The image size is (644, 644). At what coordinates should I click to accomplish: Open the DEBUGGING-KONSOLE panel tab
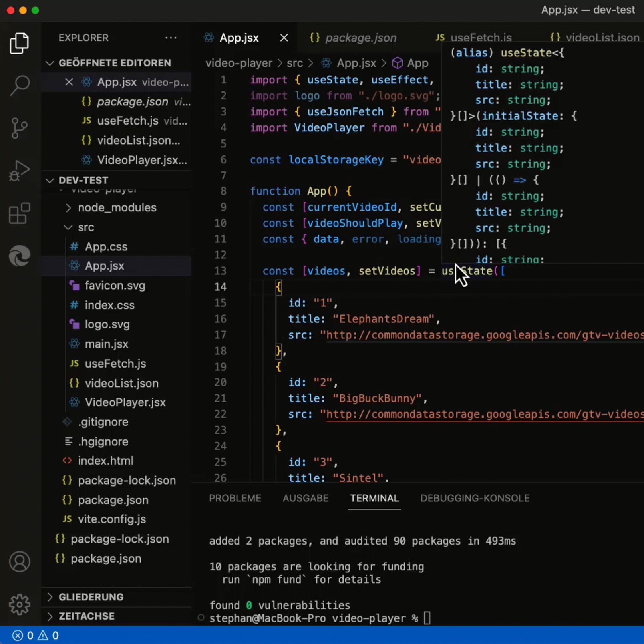point(475,498)
